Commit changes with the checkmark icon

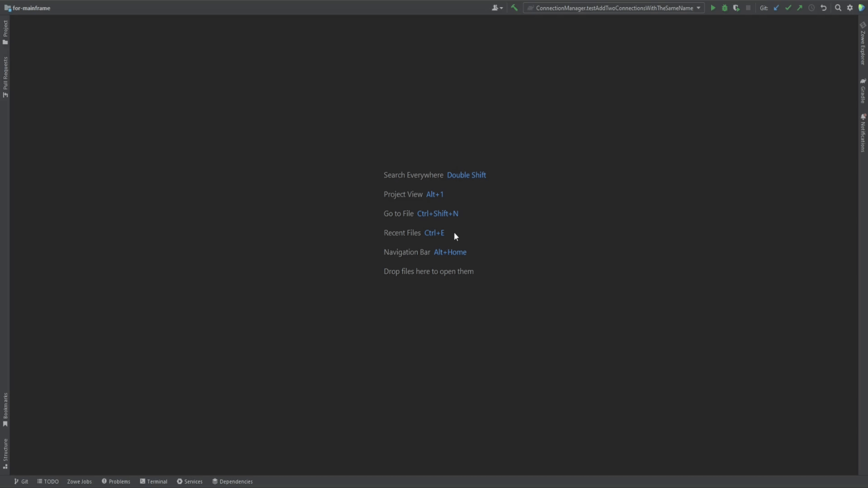(788, 8)
